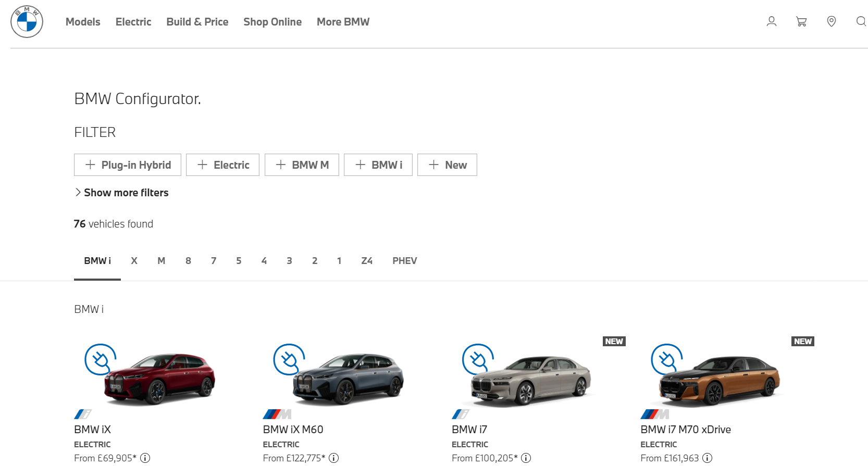This screenshot has height=466, width=868.
Task: Toggle the Plug-in Hybrid filter
Action: (128, 165)
